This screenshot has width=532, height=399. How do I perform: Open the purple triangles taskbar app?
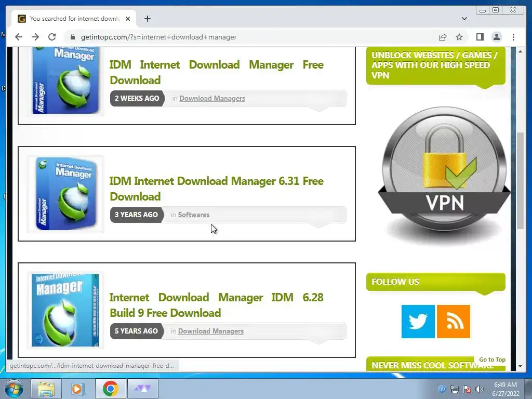pos(143,389)
